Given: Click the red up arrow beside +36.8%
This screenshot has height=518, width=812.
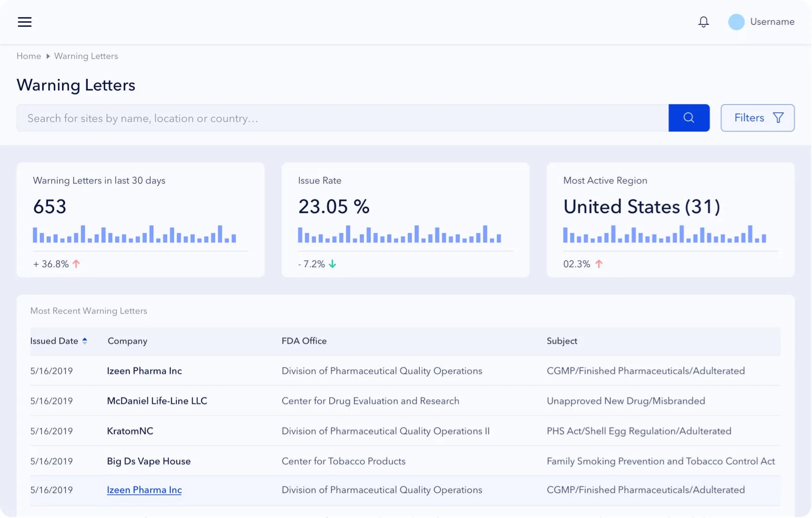Looking at the screenshot, I should coord(76,264).
